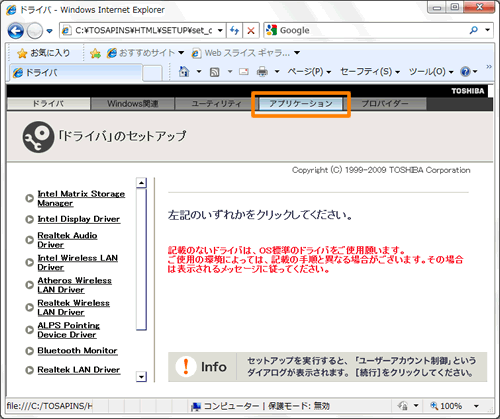Viewport: 500px width, 419px height.
Task: Select the ドライバ browser tab
Action: click(x=76, y=72)
